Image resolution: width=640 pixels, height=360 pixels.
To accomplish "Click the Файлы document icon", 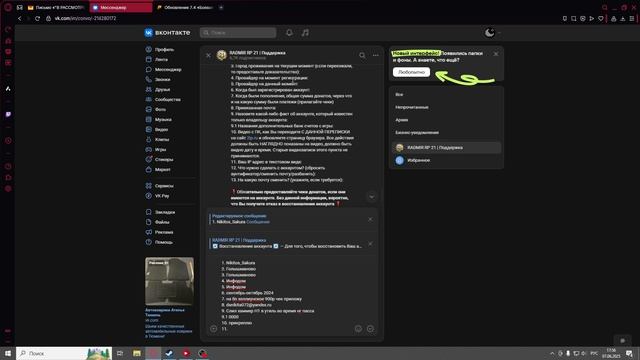I will click(x=149, y=222).
